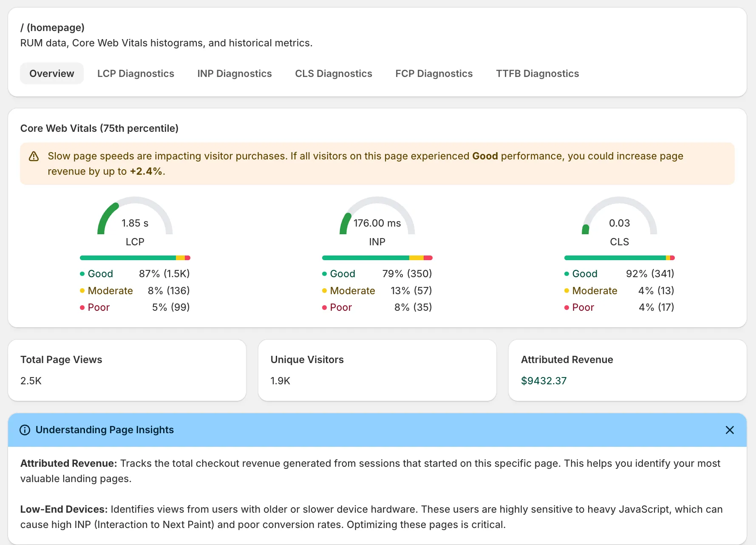This screenshot has height=545, width=756.
Task: Click the Understanding Page Insights header title
Action: [105, 430]
